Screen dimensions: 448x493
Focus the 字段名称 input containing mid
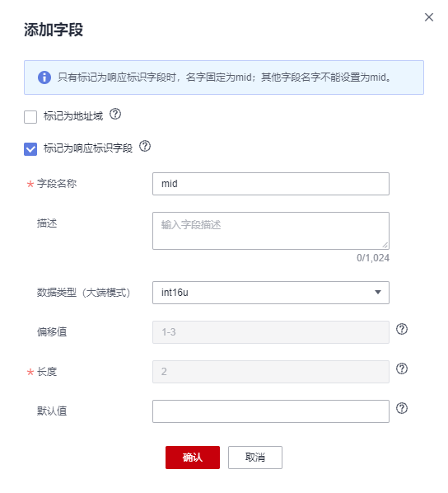[x=271, y=184]
